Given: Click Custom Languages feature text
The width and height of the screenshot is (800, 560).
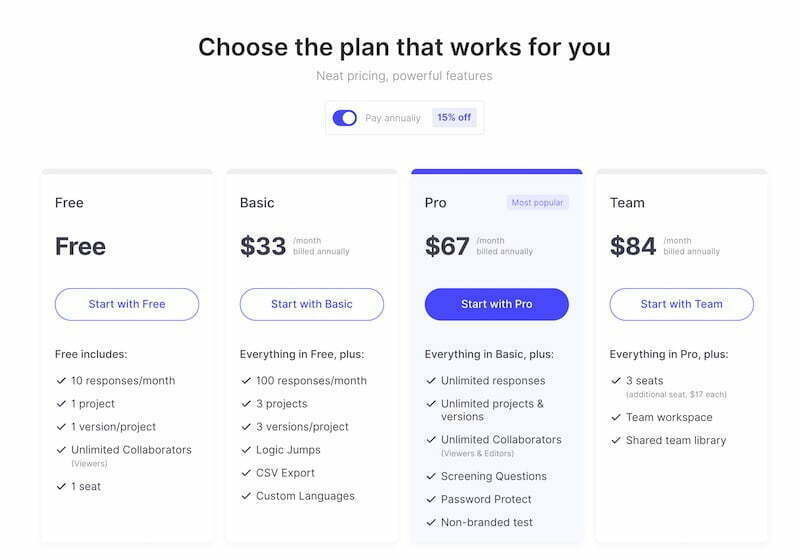Looking at the screenshot, I should click(x=305, y=496).
